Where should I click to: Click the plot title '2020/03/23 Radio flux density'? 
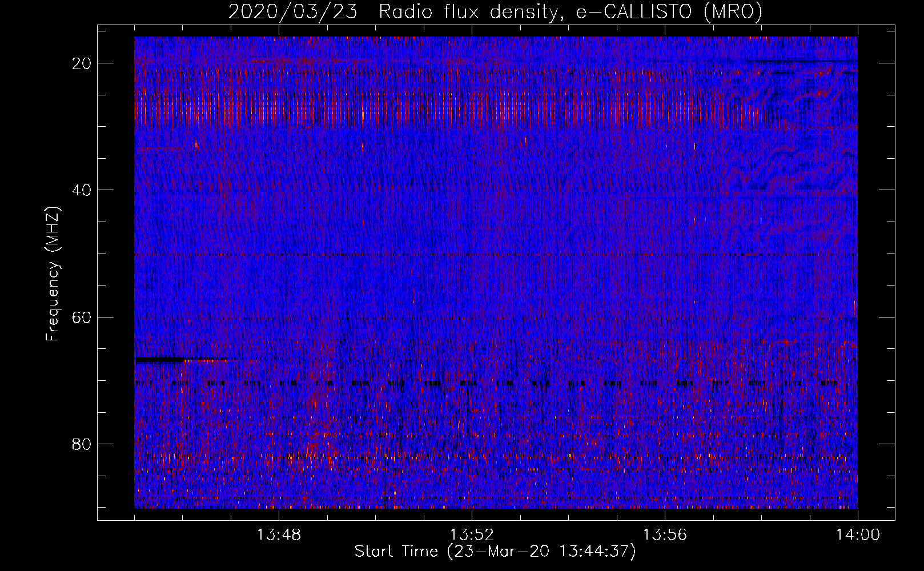coord(495,11)
